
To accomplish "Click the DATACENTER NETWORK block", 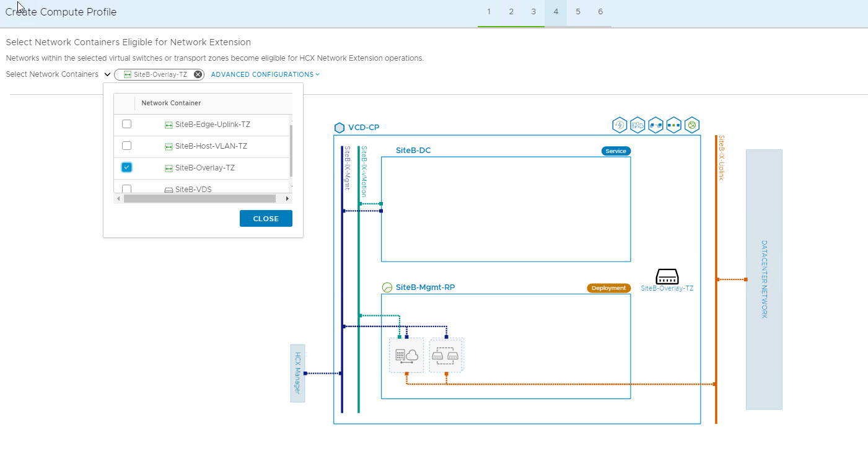I will tap(763, 279).
